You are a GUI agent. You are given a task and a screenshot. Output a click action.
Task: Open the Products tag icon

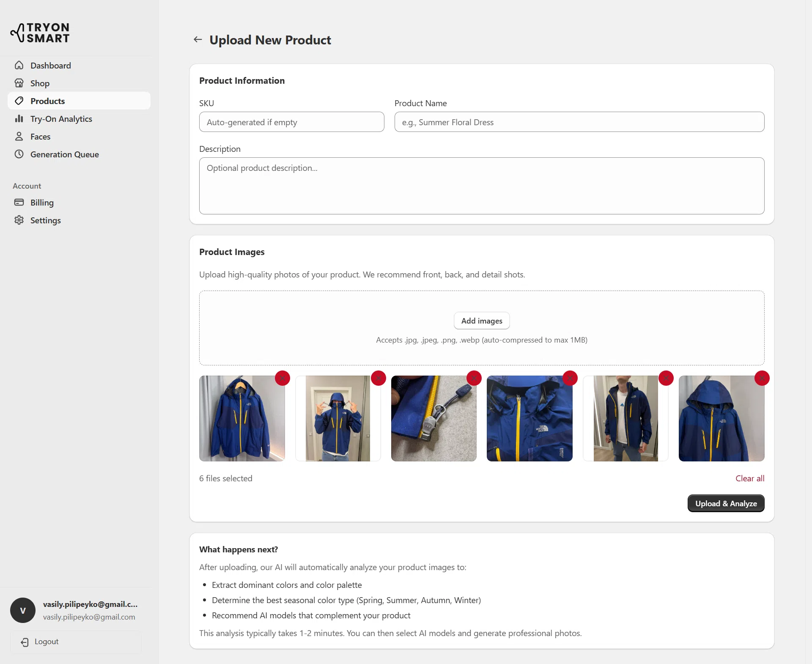tap(19, 101)
